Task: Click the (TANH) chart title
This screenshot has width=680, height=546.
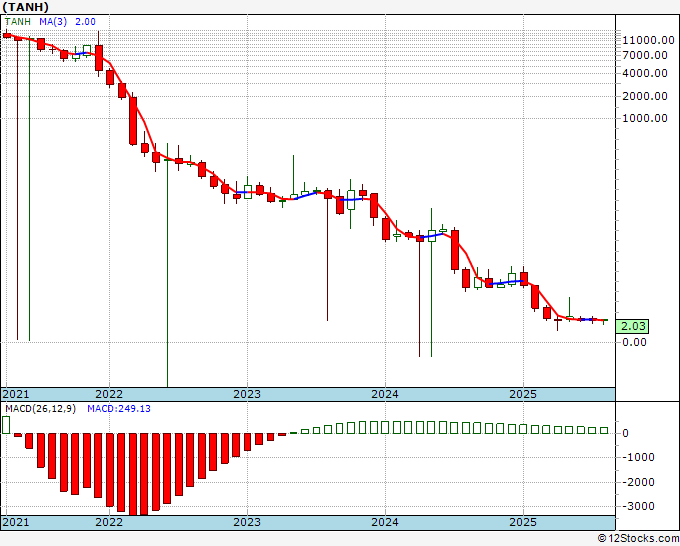Action: click(x=25, y=7)
